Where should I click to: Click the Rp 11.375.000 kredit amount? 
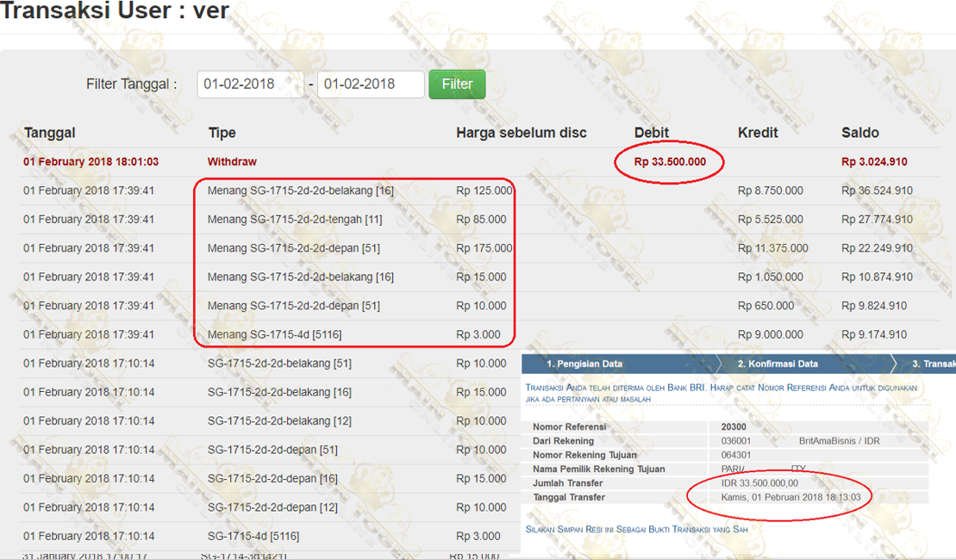tap(773, 248)
